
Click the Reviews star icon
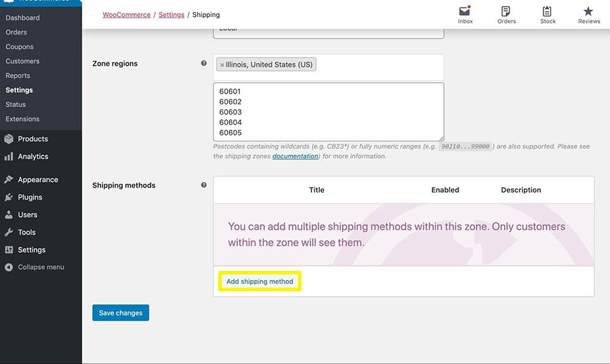[588, 12]
